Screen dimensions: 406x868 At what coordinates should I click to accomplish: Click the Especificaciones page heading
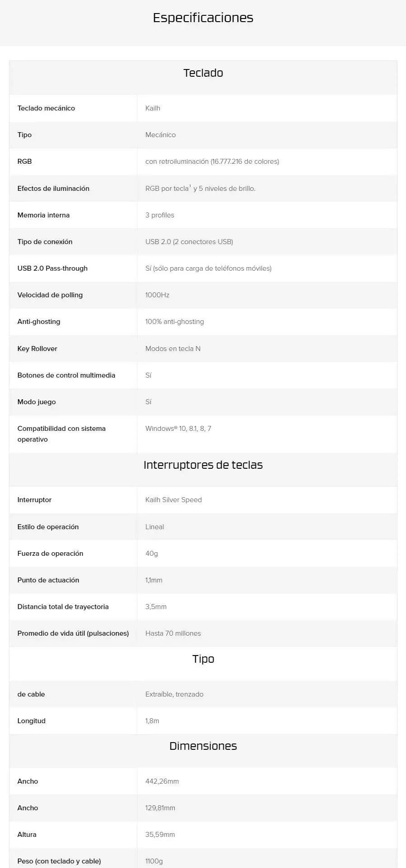(x=203, y=18)
